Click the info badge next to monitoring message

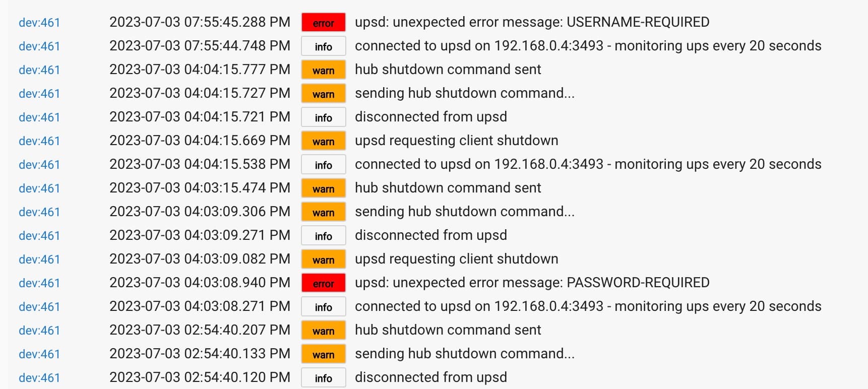click(323, 46)
